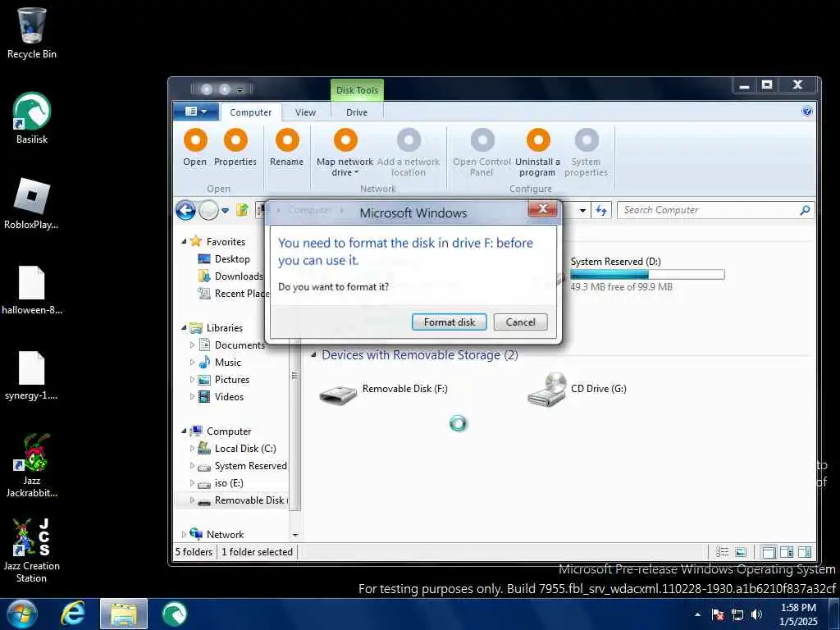Expand the Network tree node
840x630 pixels.
pyautogui.click(x=184, y=535)
